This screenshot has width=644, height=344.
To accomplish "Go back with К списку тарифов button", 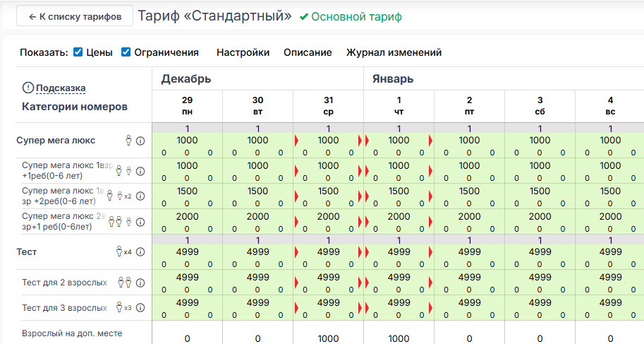I will 74,16.
